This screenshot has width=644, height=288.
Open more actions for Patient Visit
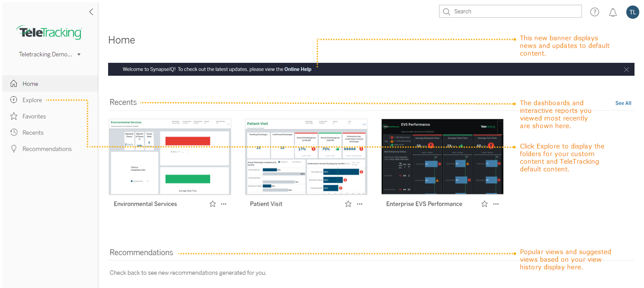[x=360, y=204]
